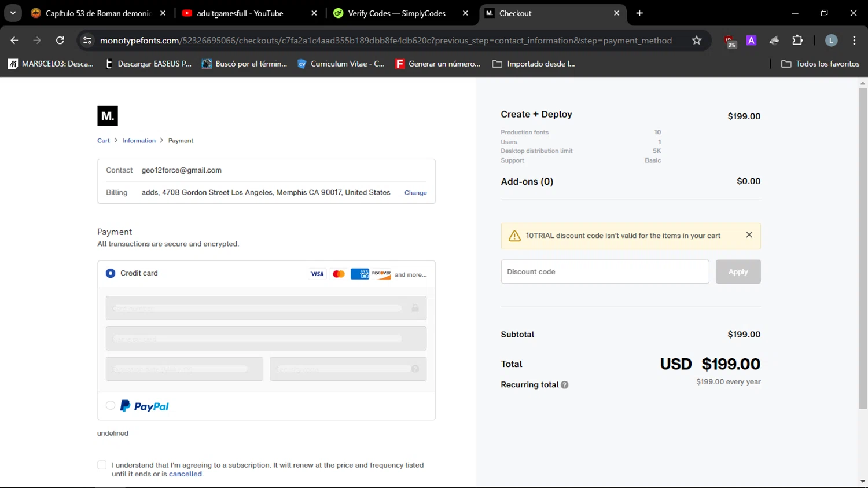
Task: Open the purple A extension
Action: tap(751, 40)
